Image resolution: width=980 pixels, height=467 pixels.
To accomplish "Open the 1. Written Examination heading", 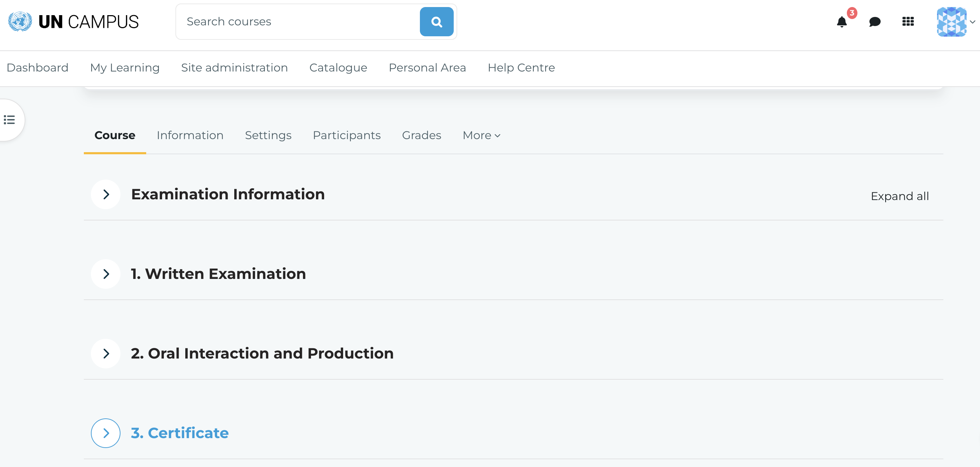I will [218, 274].
